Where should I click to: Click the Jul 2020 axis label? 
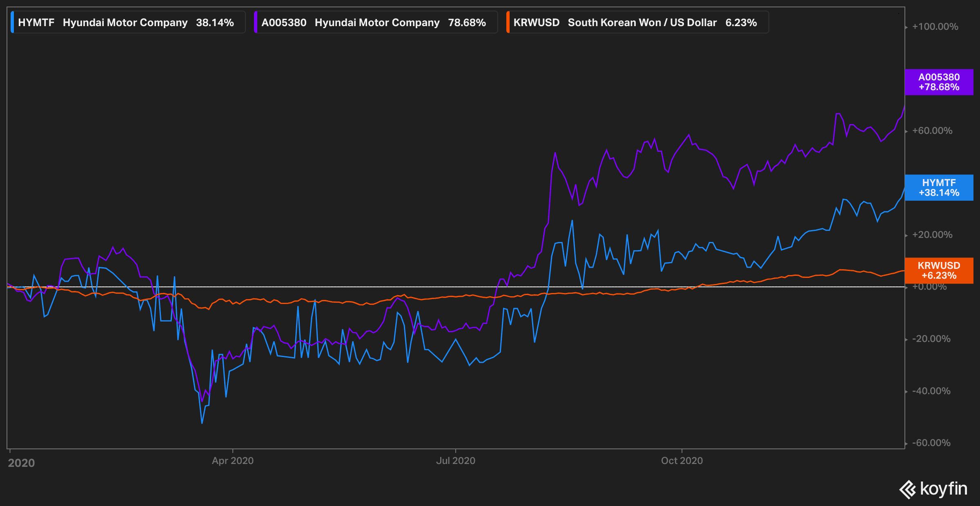pos(456,461)
